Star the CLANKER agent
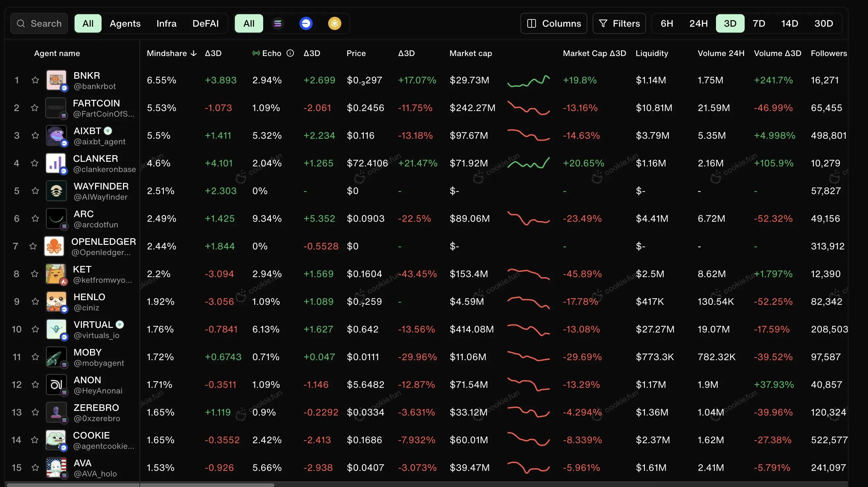Viewport: 868px width, 487px height. (34, 163)
